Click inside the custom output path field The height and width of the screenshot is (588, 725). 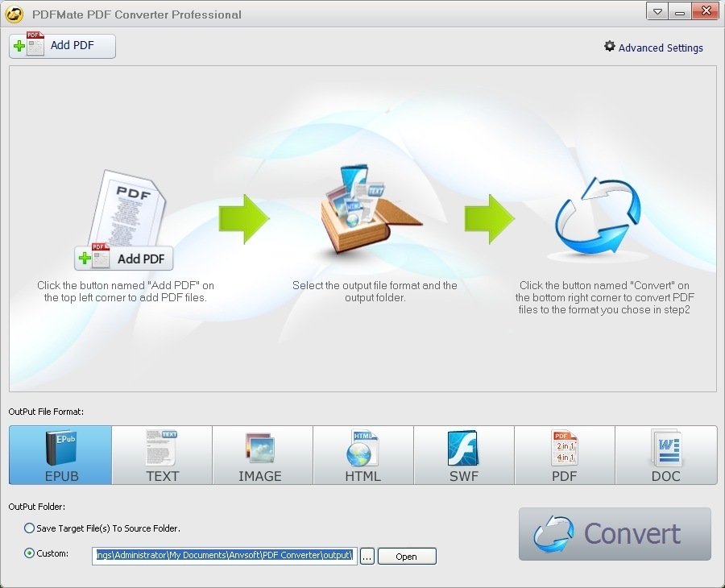(224, 556)
